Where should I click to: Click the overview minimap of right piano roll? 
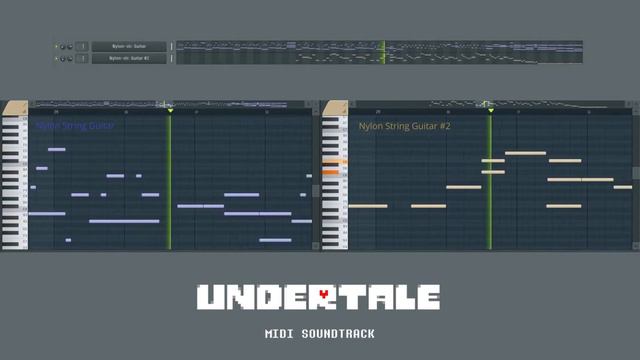(491, 104)
